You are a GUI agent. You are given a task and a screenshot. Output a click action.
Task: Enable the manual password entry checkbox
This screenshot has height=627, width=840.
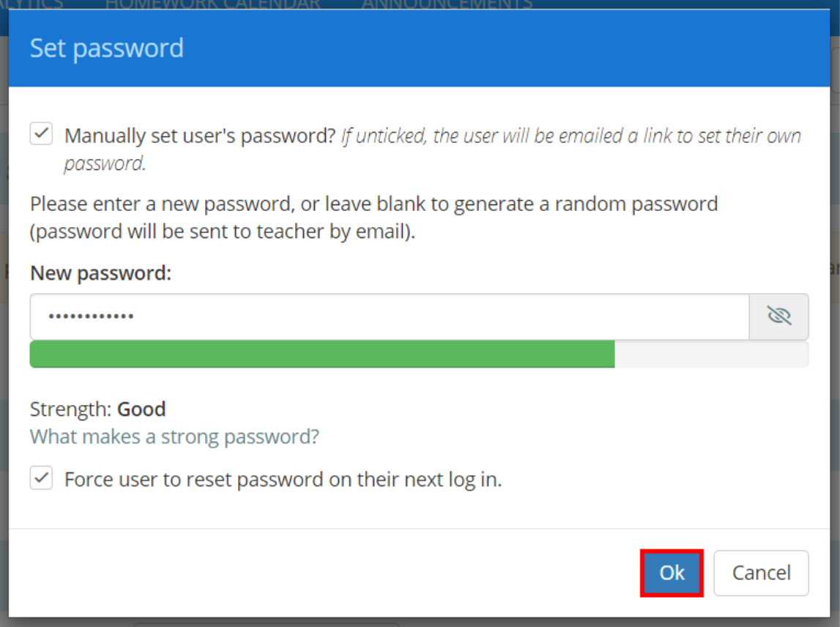(41, 133)
